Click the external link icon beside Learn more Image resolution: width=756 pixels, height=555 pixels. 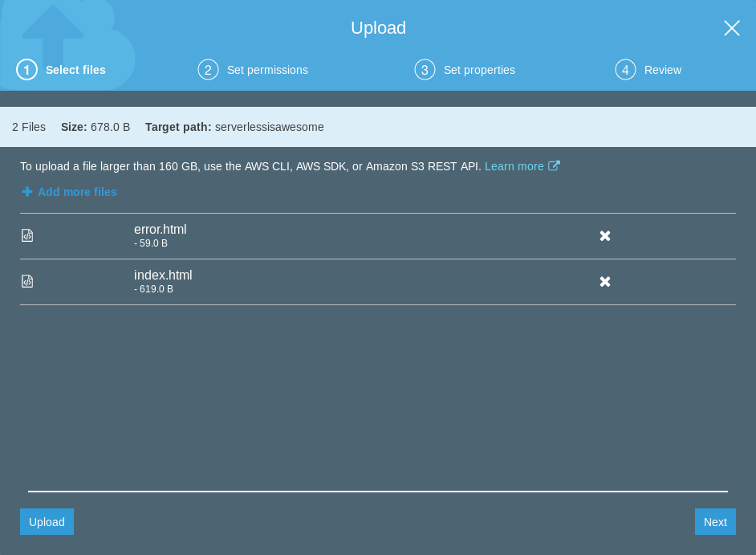(554, 165)
